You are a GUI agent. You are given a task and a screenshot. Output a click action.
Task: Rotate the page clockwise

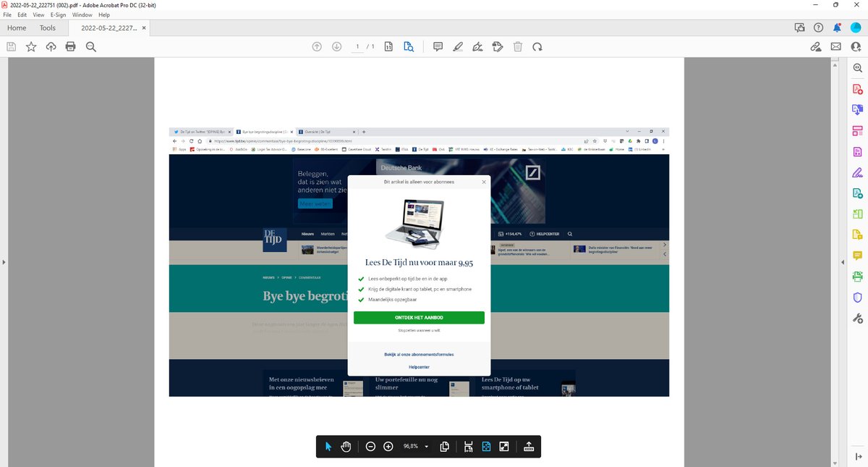pyautogui.click(x=537, y=46)
